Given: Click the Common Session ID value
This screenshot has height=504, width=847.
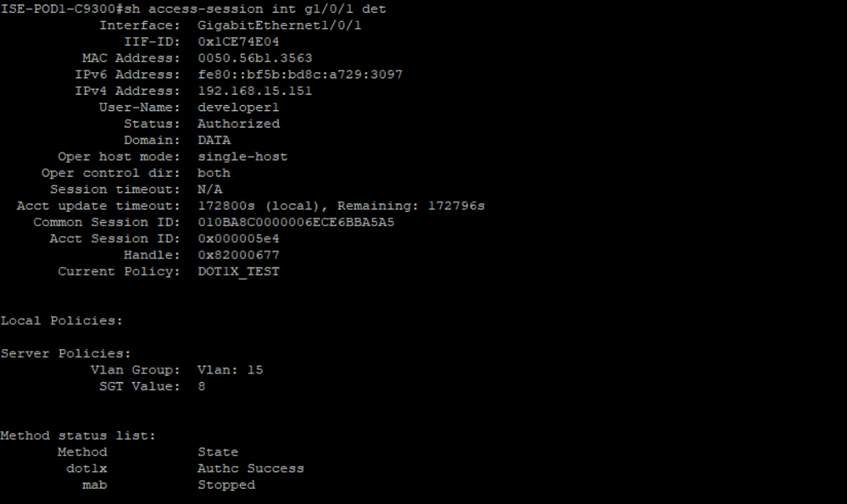Looking at the screenshot, I should pyautogui.click(x=296, y=222).
